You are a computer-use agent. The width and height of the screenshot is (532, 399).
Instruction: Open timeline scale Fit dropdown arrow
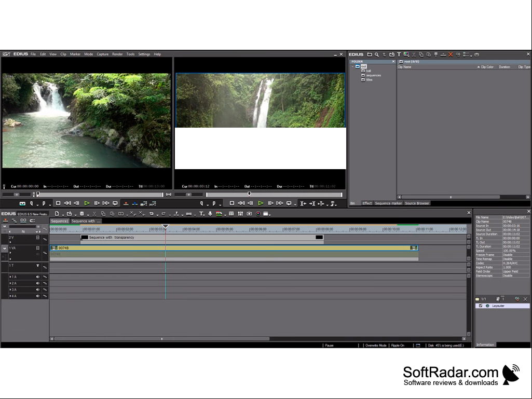36,232
